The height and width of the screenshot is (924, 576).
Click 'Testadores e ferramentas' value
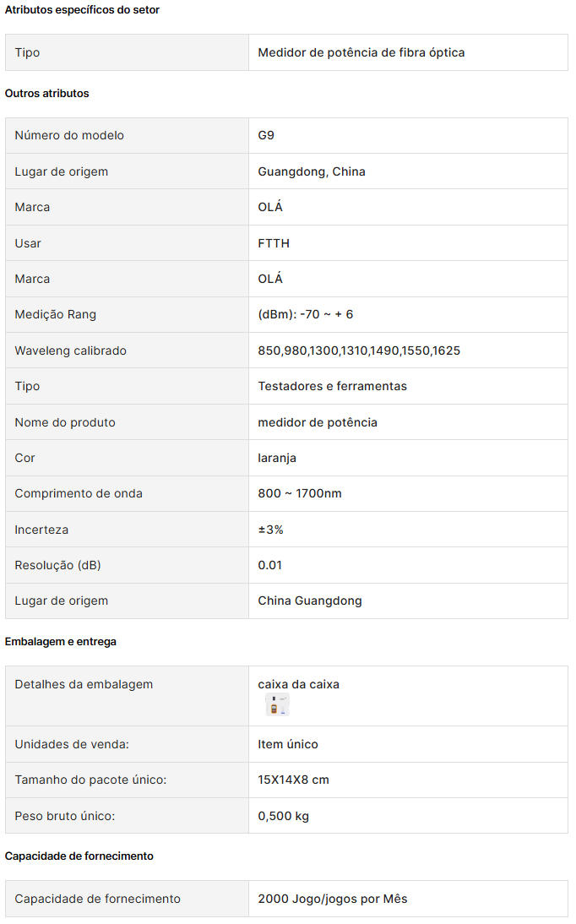click(333, 387)
